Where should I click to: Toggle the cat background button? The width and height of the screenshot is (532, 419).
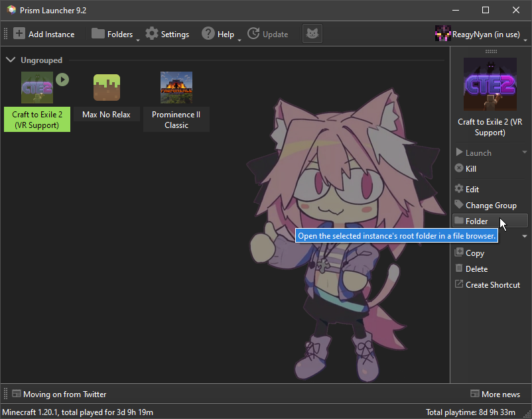[312, 34]
